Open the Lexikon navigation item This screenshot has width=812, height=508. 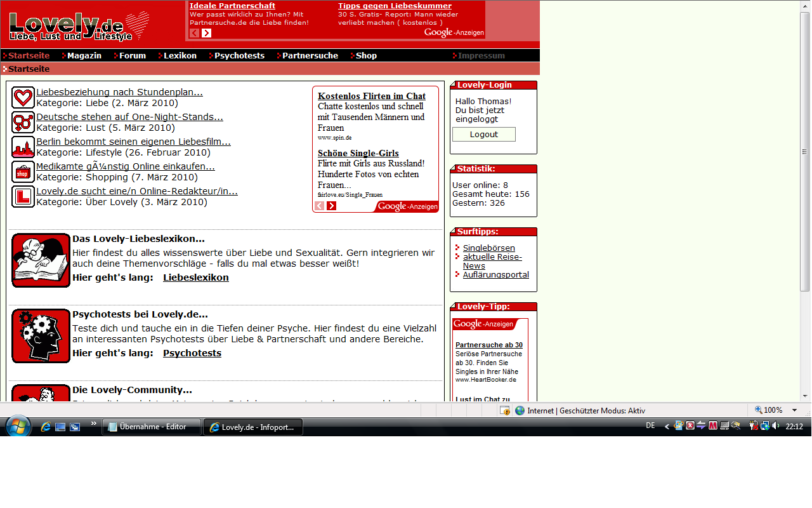coord(180,55)
